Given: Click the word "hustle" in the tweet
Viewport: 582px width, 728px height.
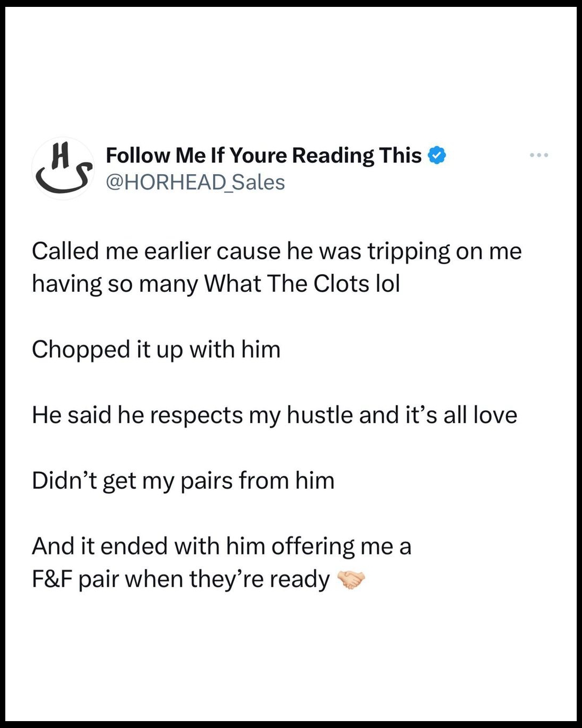Looking at the screenshot, I should [x=320, y=415].
